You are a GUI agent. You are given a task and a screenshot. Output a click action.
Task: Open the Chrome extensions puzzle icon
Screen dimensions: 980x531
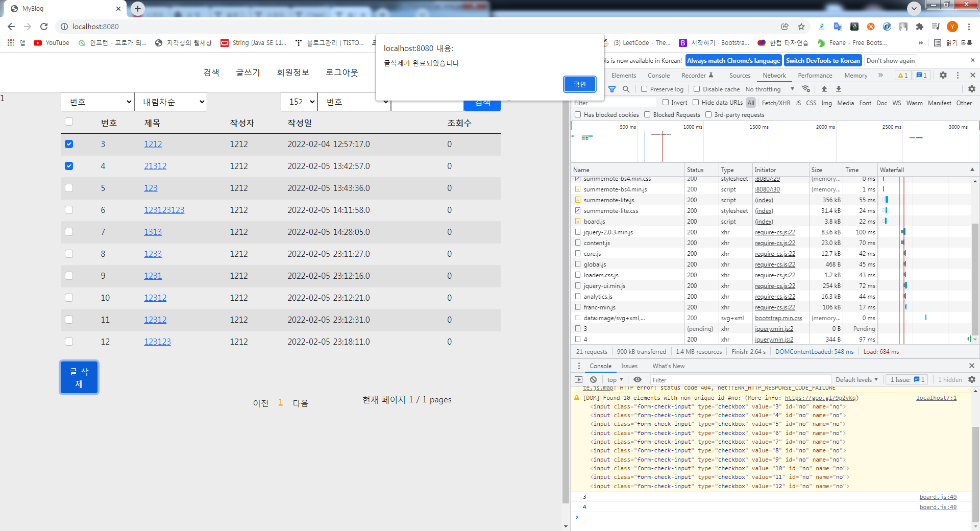pos(920,27)
